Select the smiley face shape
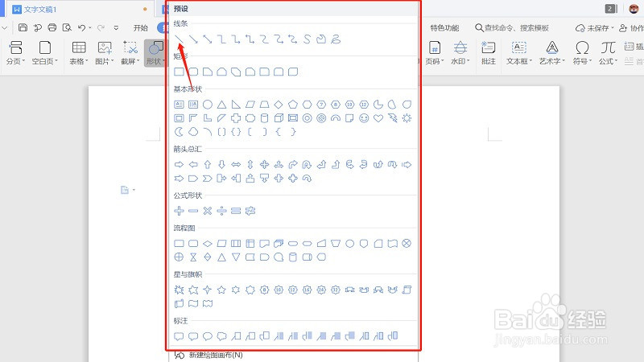 point(364,118)
